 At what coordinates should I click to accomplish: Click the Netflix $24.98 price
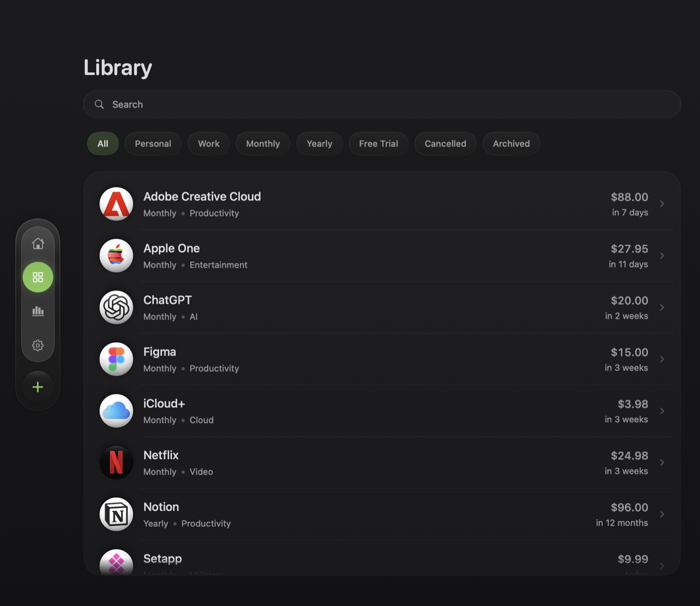[x=630, y=456]
